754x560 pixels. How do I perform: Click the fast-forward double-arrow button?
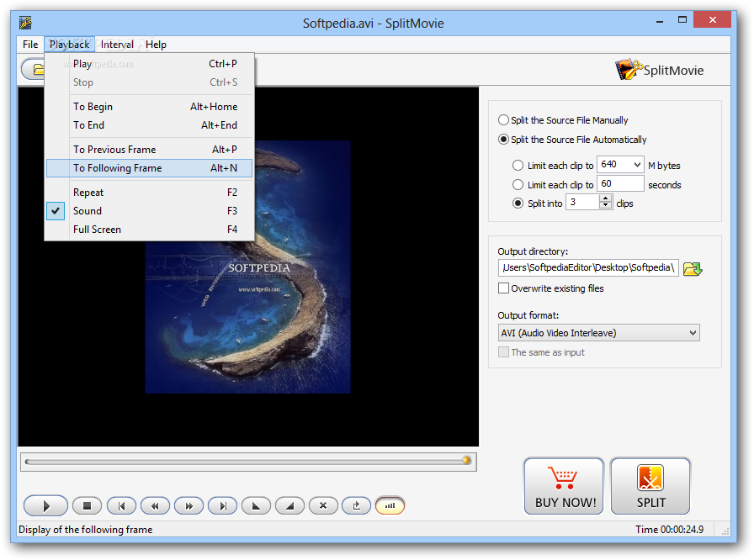coord(188,505)
